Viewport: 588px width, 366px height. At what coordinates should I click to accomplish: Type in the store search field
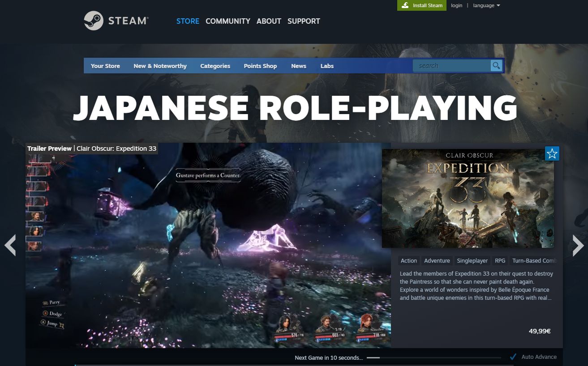451,66
